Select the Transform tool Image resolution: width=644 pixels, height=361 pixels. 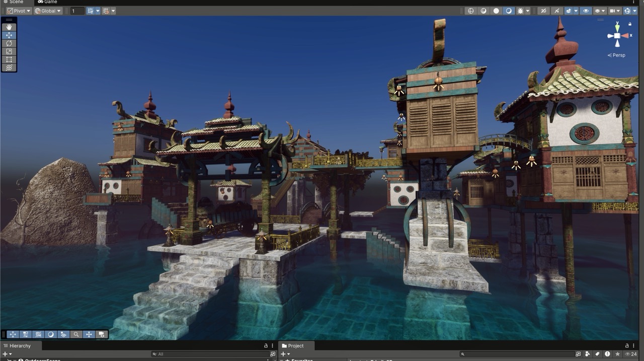[9, 67]
